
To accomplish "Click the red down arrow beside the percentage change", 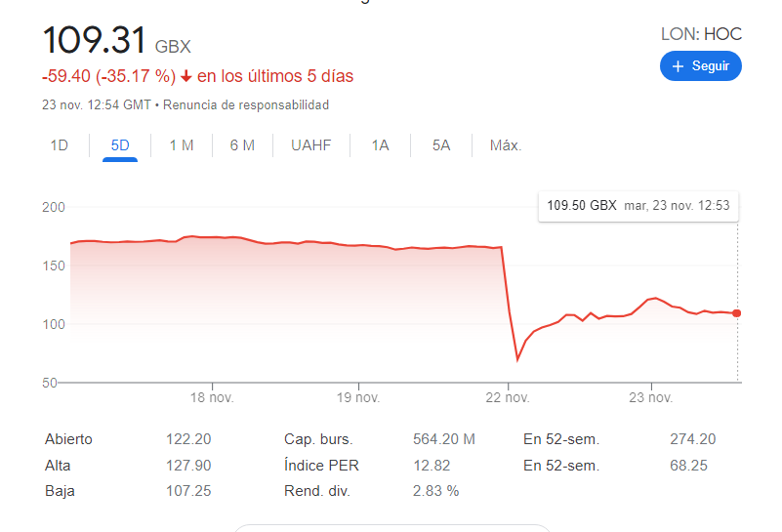I will click(185, 76).
